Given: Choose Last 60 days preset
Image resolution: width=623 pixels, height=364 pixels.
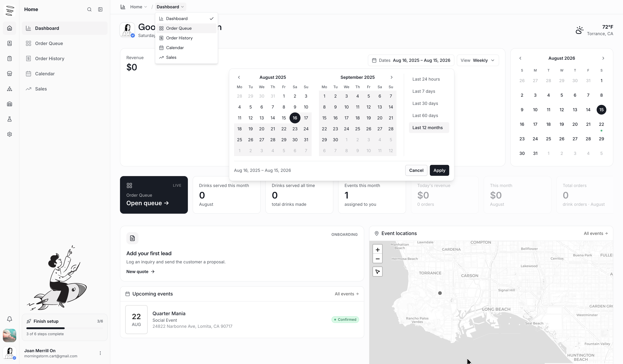Looking at the screenshot, I should point(429,115).
